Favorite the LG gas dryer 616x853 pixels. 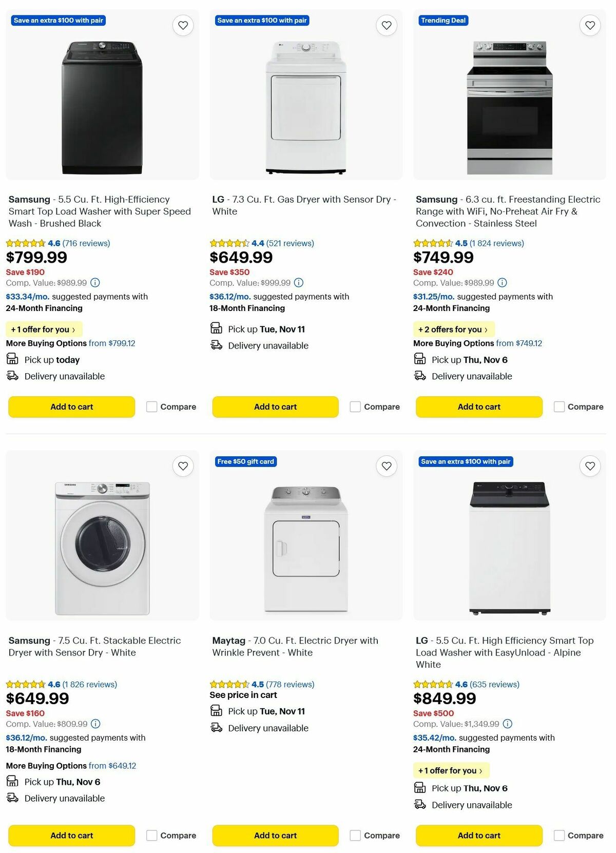point(387,25)
